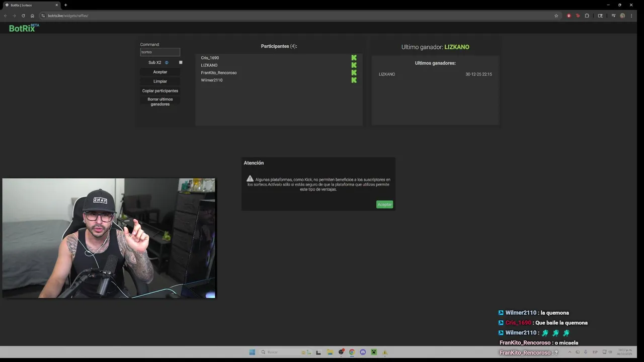Enable the Sub X2 checkbox

181,62
